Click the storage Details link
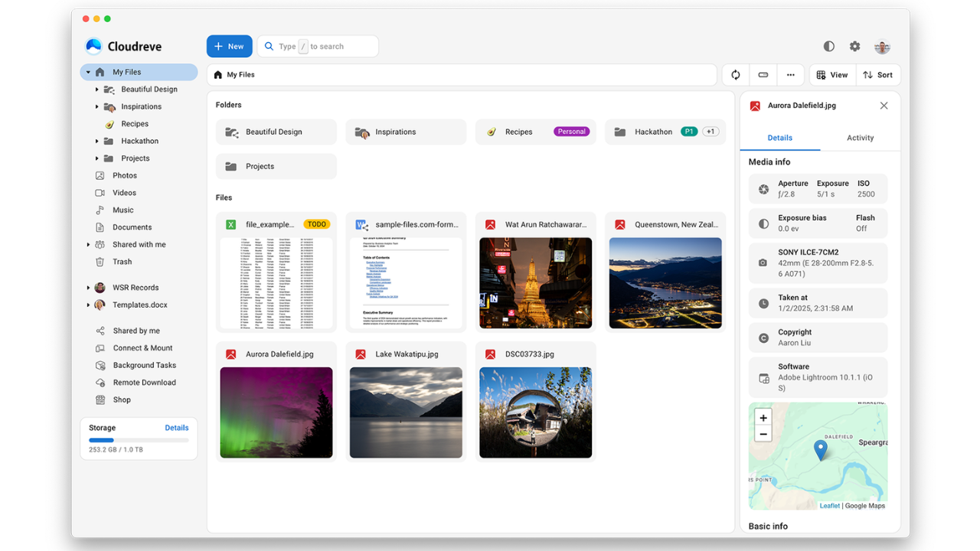 177,428
